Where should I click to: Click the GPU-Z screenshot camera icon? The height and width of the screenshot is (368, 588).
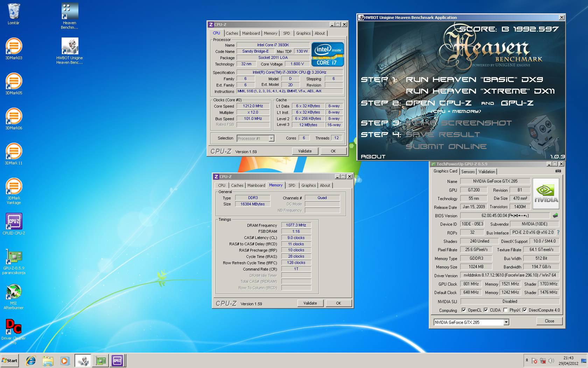coord(558,171)
